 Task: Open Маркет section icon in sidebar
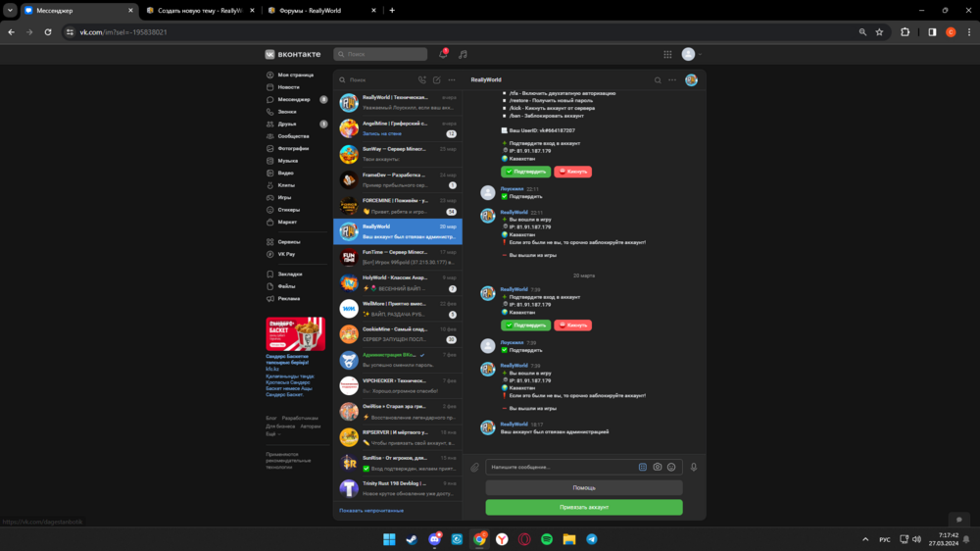(270, 222)
